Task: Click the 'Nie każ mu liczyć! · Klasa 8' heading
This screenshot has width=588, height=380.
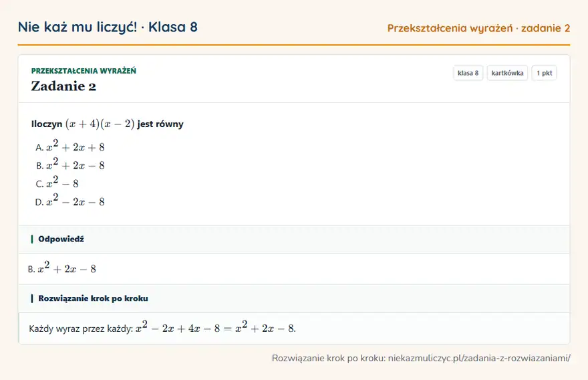Action: [108, 27]
